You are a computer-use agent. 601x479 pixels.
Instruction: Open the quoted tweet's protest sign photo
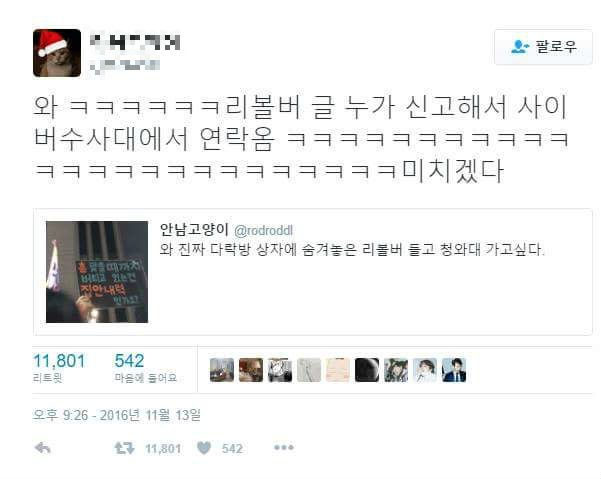coord(97,272)
